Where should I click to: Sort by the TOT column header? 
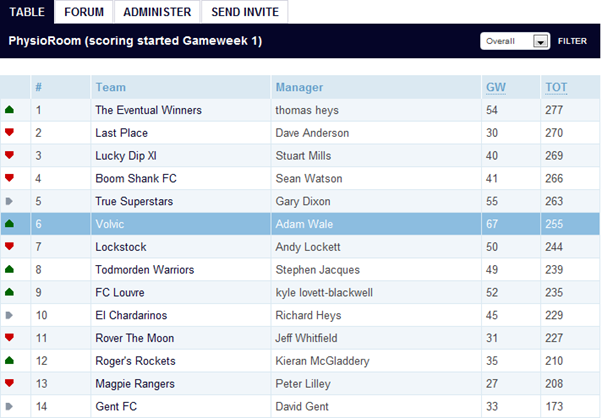click(x=556, y=87)
